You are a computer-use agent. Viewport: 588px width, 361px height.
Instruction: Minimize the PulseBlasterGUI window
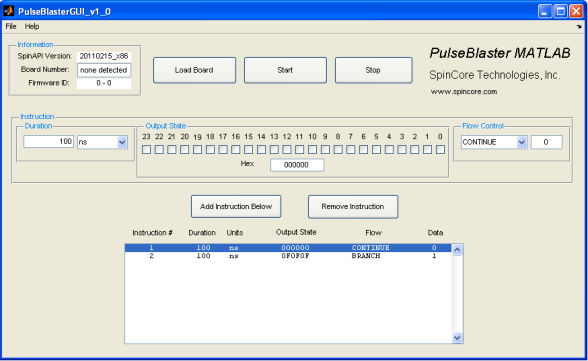[545, 11]
